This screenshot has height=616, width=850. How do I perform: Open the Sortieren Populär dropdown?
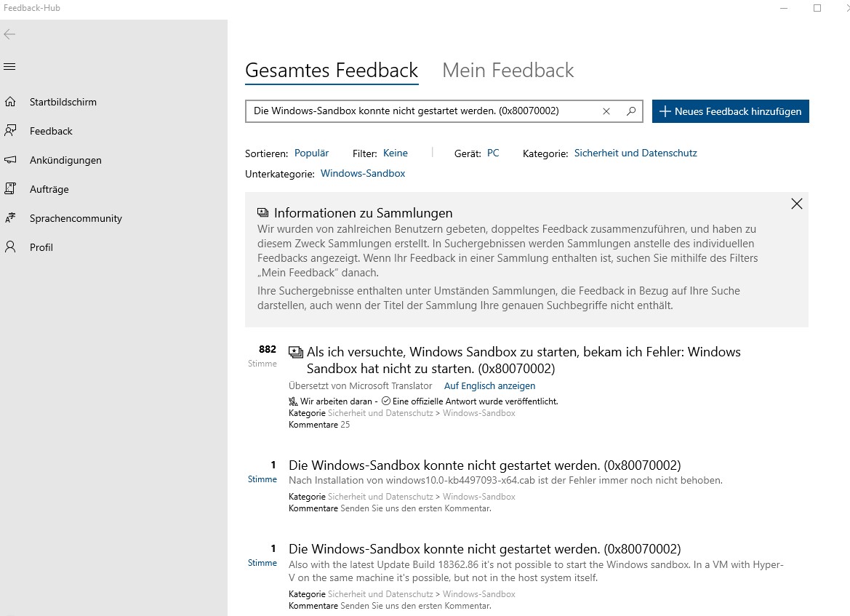(311, 153)
